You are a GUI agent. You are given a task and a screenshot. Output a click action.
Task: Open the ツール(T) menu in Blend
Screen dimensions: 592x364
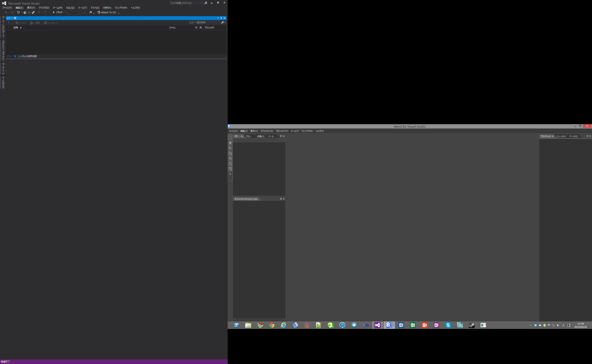point(295,131)
